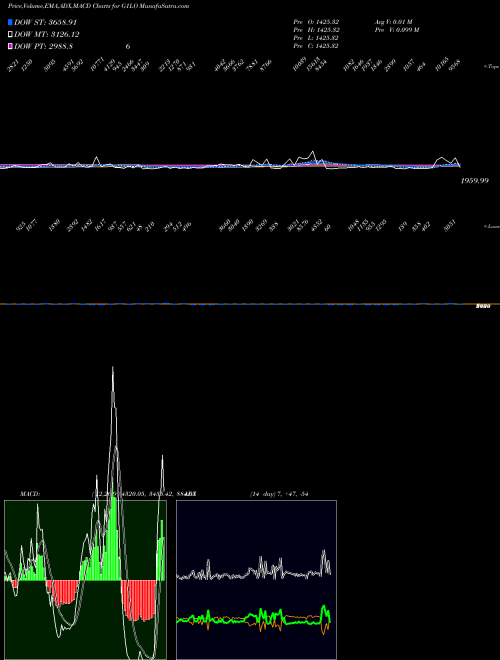Select the chart title mentioning MunafaSutra.com
Image resolution: width=500 pixels, height=660 pixels.
pyautogui.click(x=98, y=6)
